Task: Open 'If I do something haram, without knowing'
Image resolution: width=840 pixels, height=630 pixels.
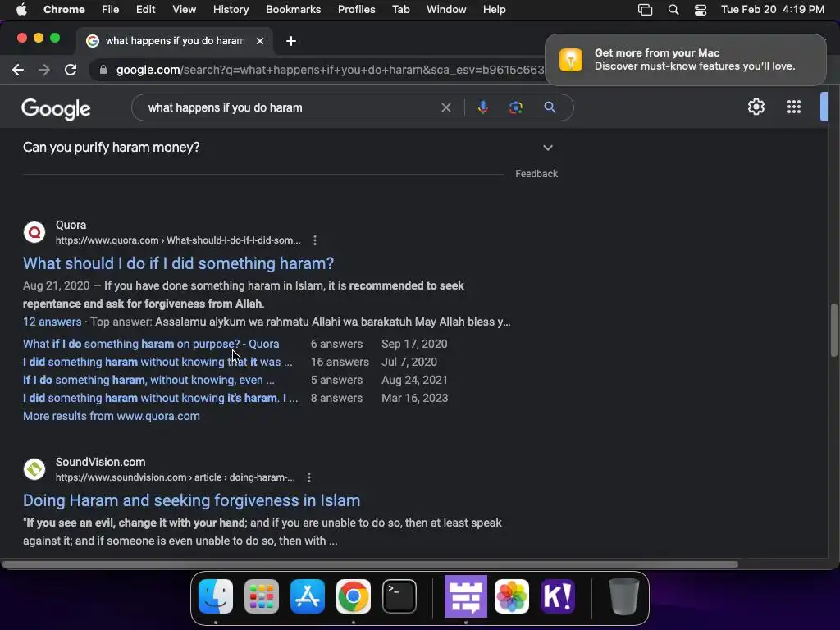Action: (x=148, y=381)
